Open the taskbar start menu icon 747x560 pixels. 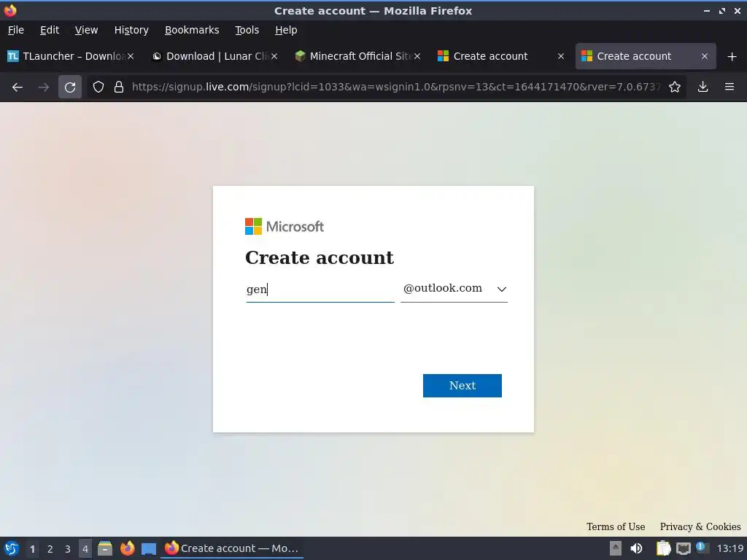pyautogui.click(x=12, y=548)
